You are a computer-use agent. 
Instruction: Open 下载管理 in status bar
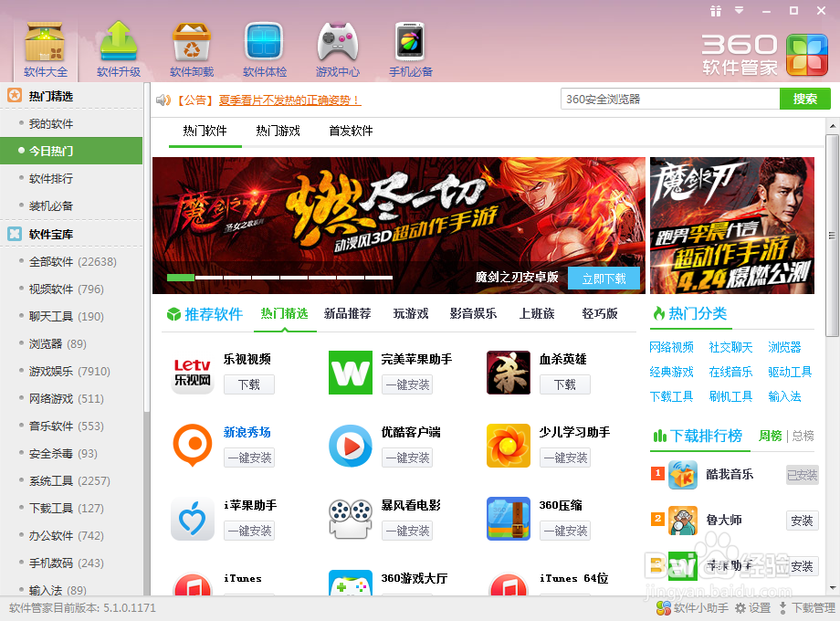coord(807,608)
